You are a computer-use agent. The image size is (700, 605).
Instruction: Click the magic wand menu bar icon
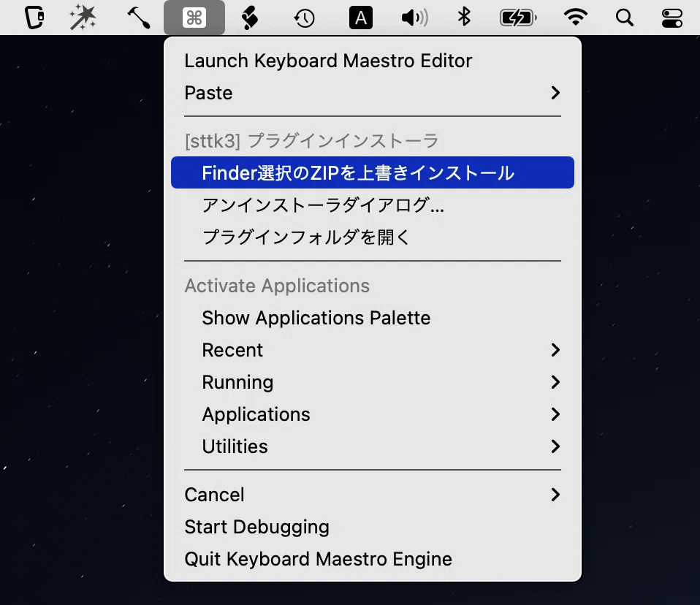83,18
